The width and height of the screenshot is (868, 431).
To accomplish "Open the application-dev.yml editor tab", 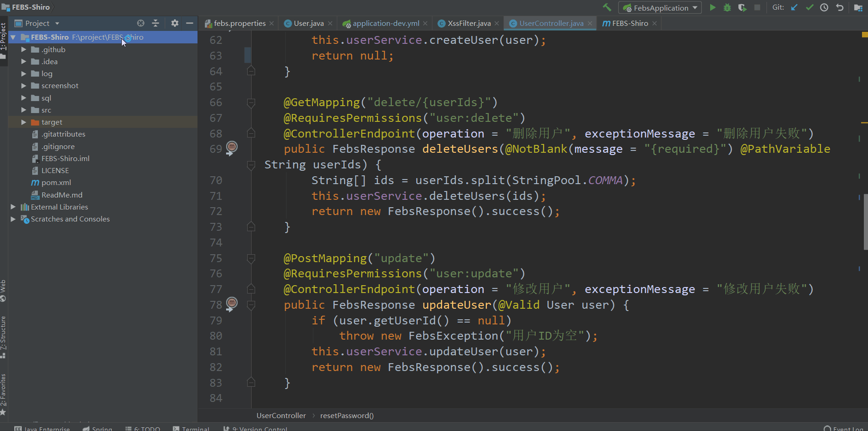I will pos(386,24).
